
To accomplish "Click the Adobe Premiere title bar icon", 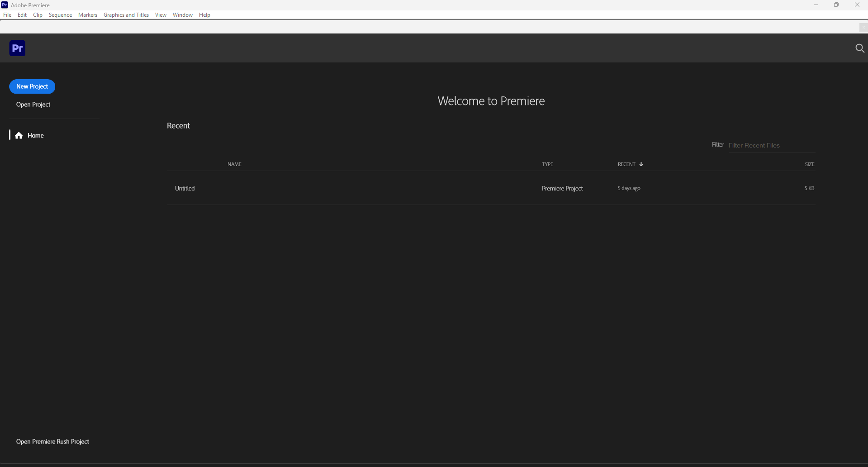I will pyautogui.click(x=5, y=5).
